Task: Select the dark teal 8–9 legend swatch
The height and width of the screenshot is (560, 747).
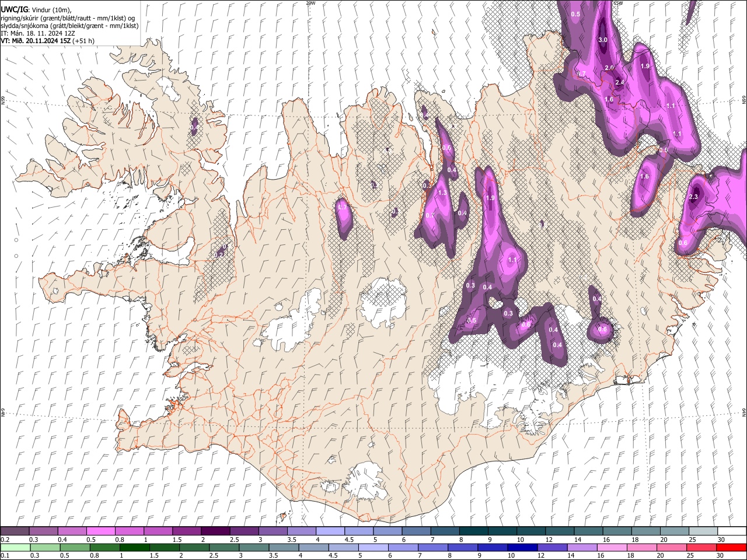Action: (473, 531)
